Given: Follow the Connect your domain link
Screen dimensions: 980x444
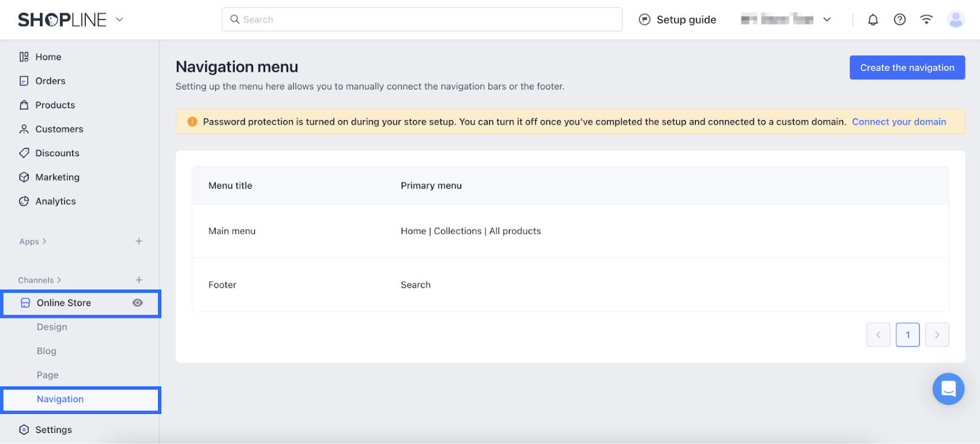Looking at the screenshot, I should [899, 122].
